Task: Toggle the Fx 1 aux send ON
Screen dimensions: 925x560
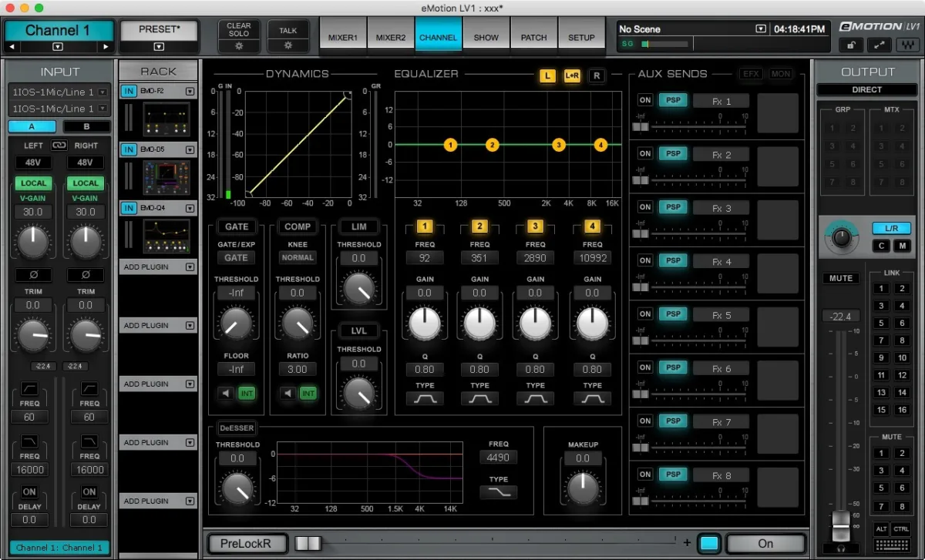Action: 644,100
